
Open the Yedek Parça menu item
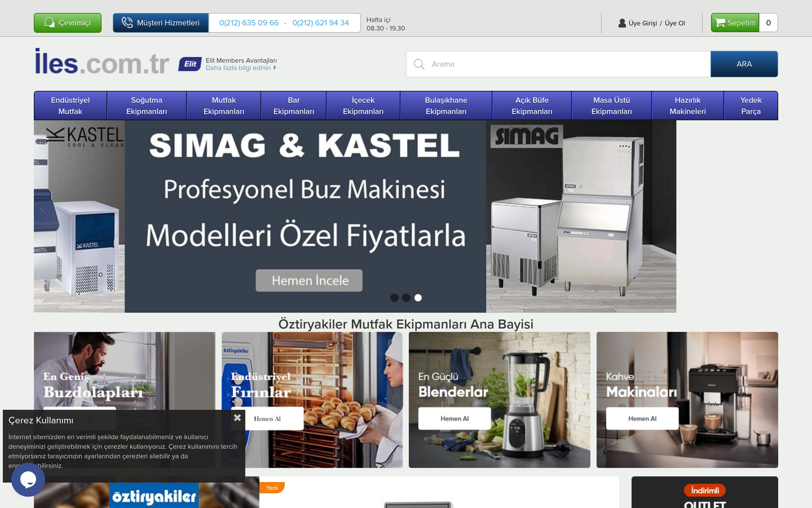click(x=751, y=106)
